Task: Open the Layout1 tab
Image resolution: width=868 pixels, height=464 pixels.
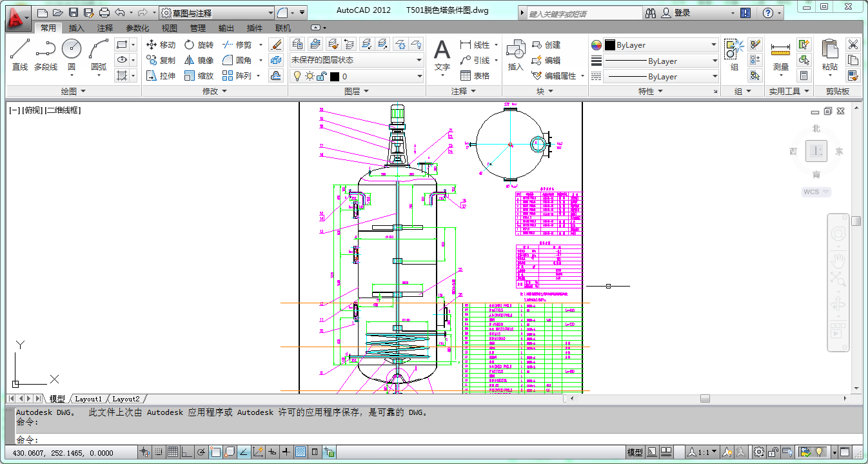Action: click(x=88, y=399)
